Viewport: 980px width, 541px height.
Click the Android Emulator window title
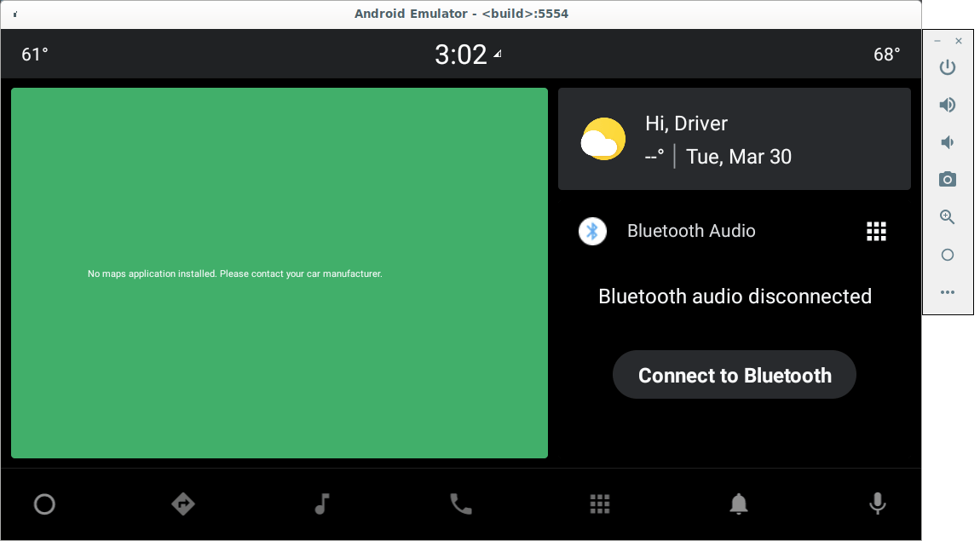coord(461,14)
